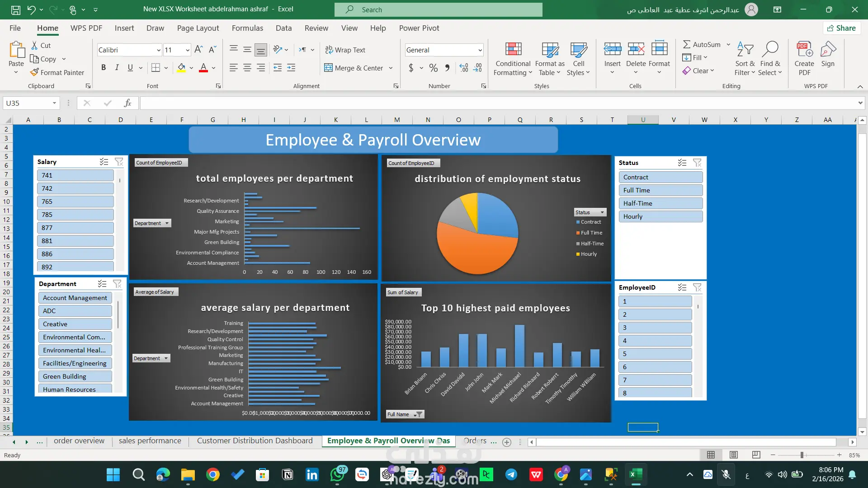Click the Merge & Center icon

[x=328, y=68]
